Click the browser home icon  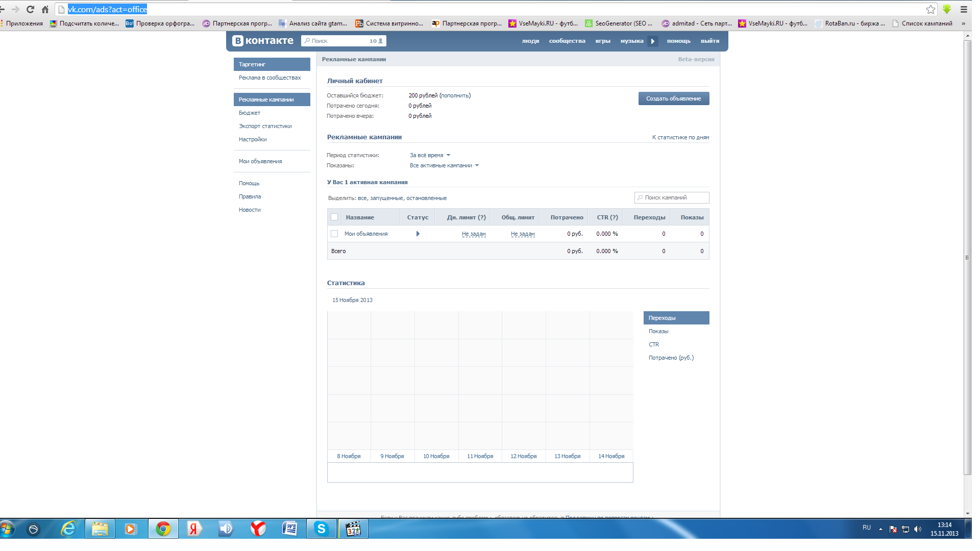(45, 9)
